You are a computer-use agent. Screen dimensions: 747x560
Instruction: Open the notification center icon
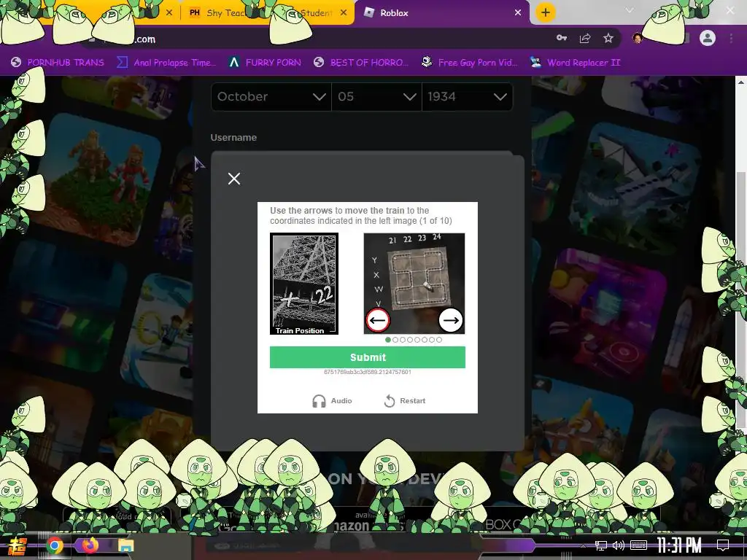click(x=723, y=545)
